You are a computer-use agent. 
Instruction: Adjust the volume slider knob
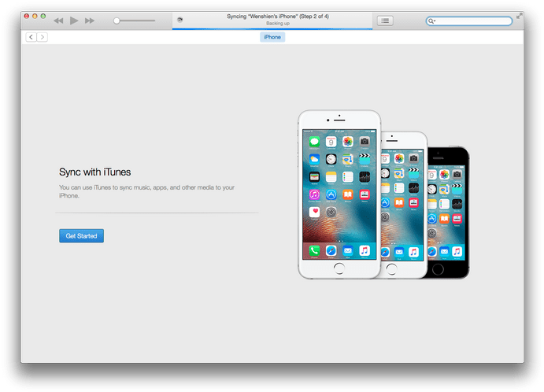[x=117, y=20]
